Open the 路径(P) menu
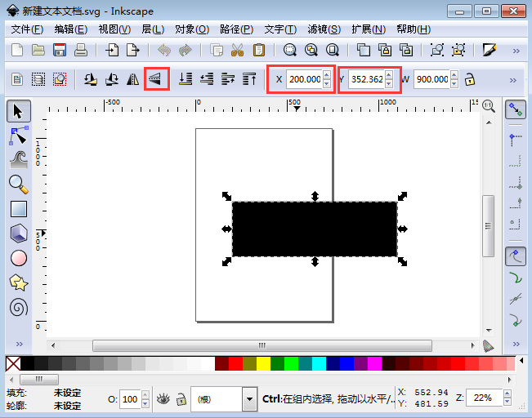Image resolution: width=532 pixels, height=418 pixels. [236, 29]
